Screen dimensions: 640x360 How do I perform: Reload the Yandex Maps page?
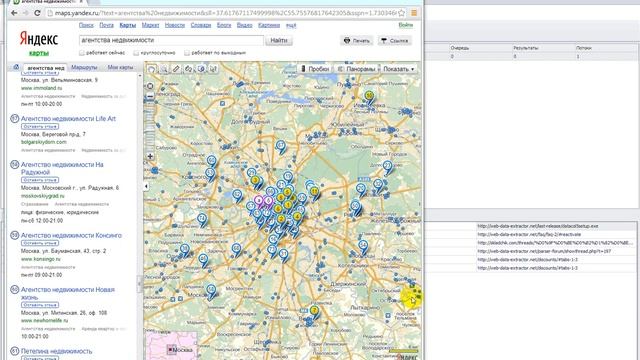[x=37, y=13]
